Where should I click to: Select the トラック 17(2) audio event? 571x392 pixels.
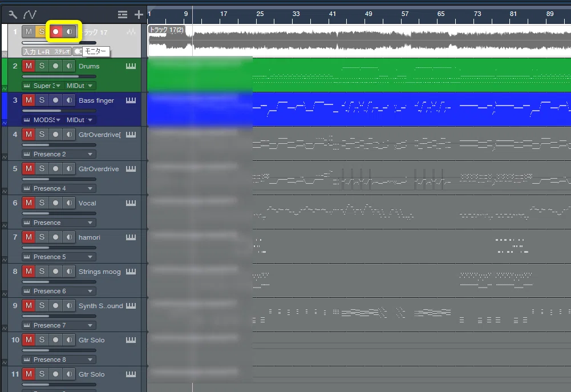[359, 40]
